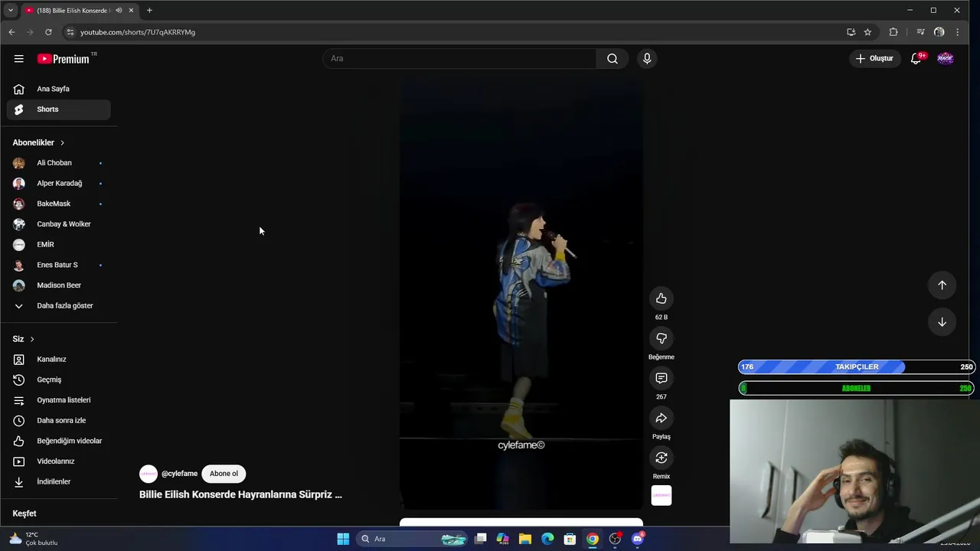
Task: Open Chrome three-dot menu
Action: point(958,32)
